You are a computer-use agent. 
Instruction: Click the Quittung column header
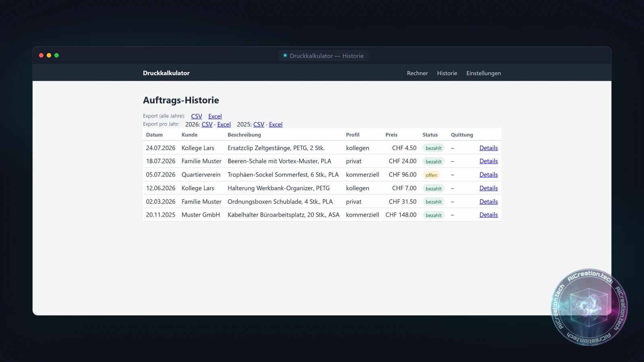click(462, 135)
